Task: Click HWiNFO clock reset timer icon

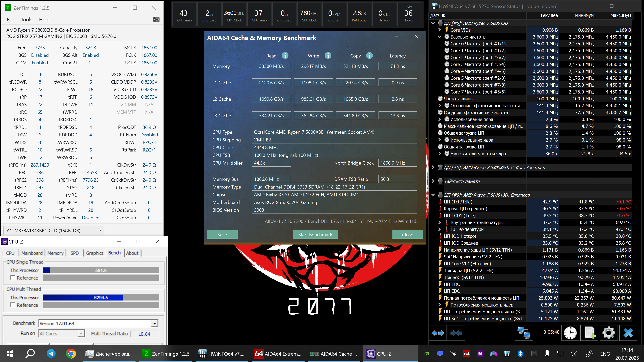Action: 570,333
